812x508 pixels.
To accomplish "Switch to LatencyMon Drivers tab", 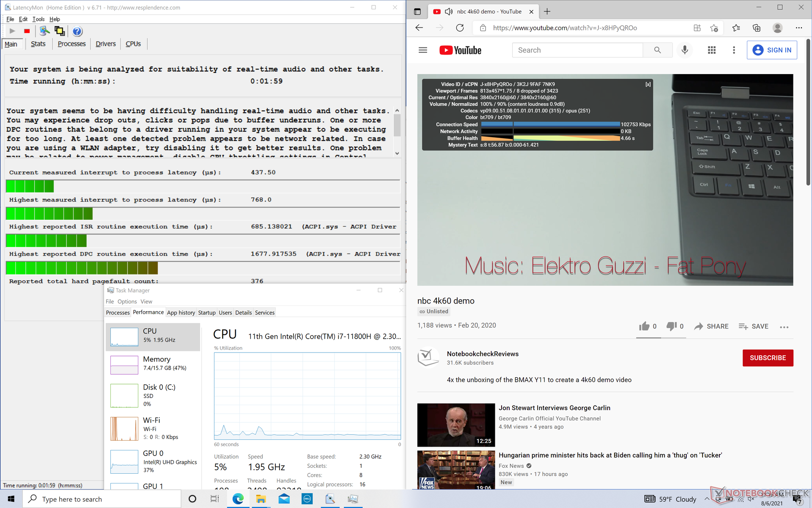I will point(105,44).
